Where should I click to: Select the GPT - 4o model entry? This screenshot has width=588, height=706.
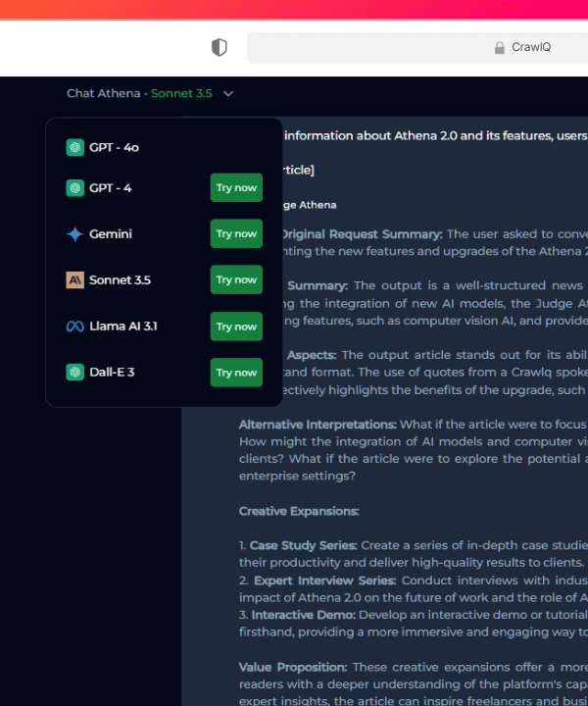point(114,147)
